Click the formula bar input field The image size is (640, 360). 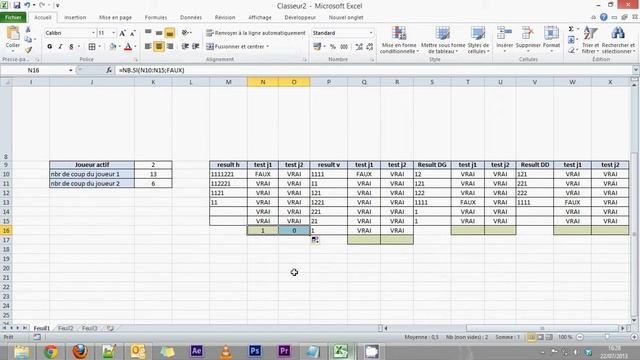373,70
